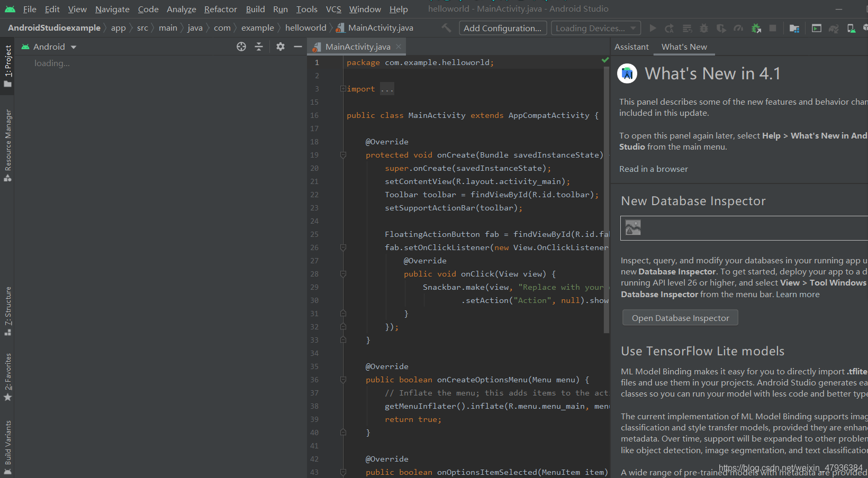Screen dimensions: 868x478
Task: Click the Add Configuration button
Action: point(502,28)
